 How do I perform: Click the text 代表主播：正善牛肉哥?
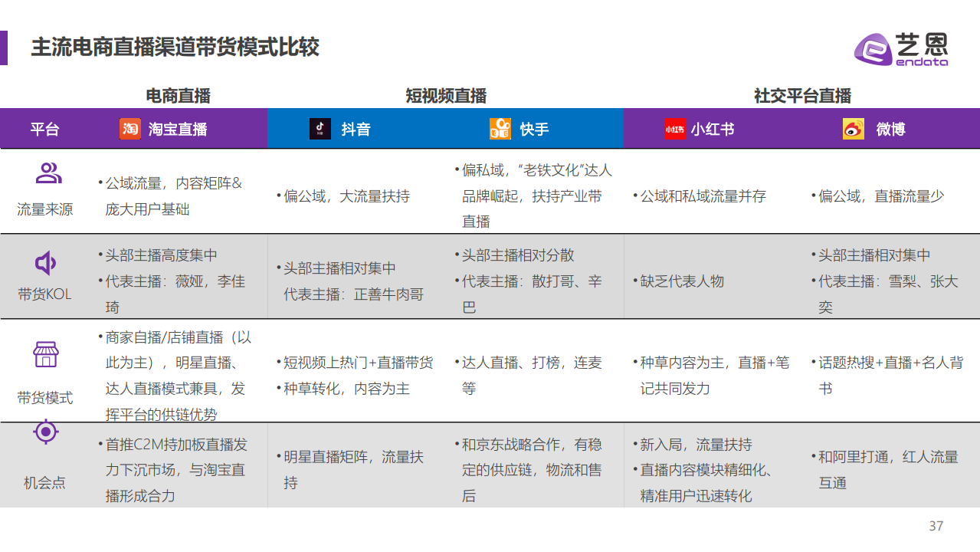(x=353, y=294)
